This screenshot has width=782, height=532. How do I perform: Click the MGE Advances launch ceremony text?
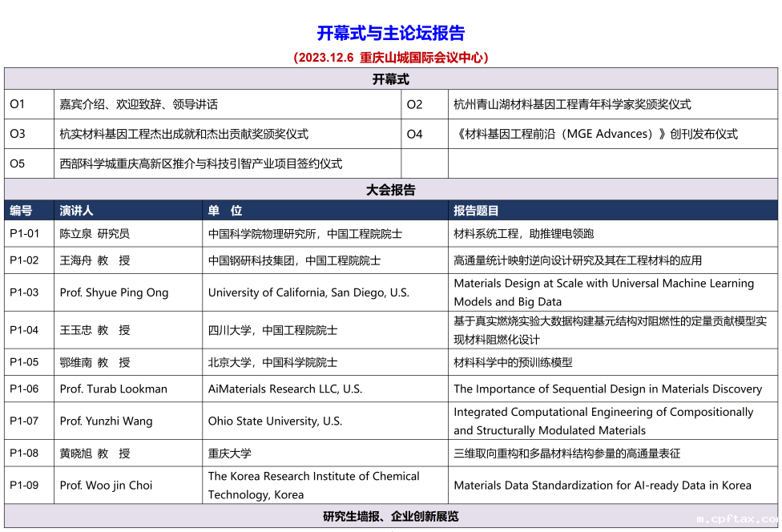tap(595, 135)
